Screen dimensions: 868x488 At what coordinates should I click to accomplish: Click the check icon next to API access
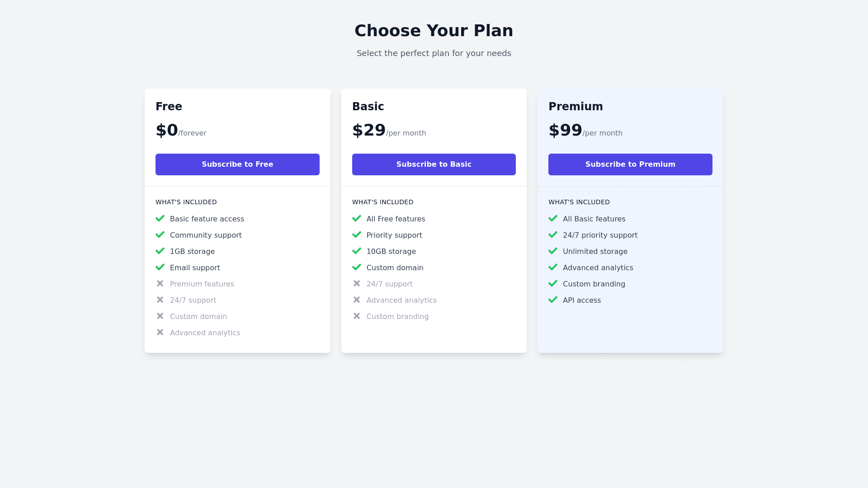(553, 300)
